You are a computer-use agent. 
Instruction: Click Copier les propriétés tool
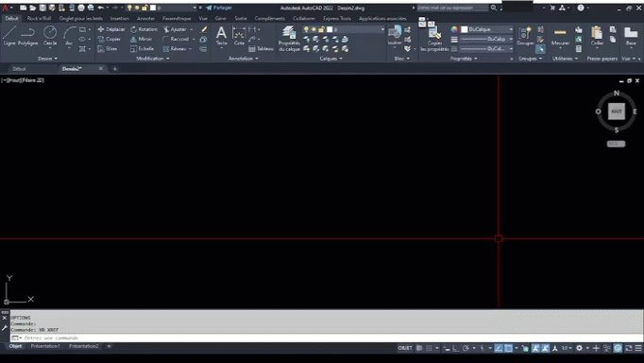pos(434,40)
